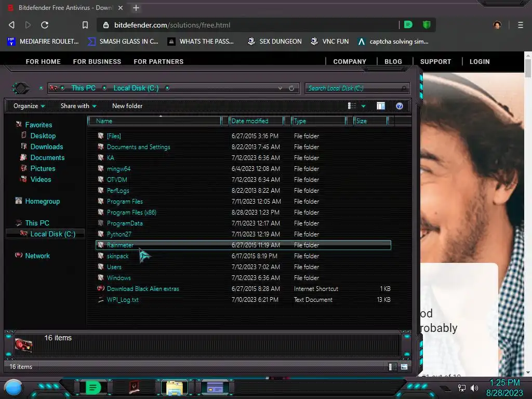Open SMASH GLASS IN C... bookmark
This screenshot has height=399, width=532.
(x=123, y=42)
